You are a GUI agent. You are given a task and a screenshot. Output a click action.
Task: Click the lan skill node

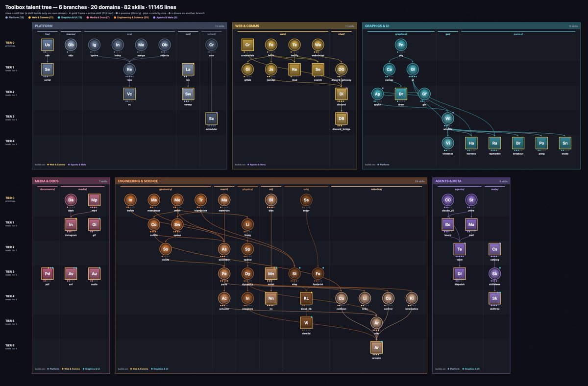(x=188, y=70)
